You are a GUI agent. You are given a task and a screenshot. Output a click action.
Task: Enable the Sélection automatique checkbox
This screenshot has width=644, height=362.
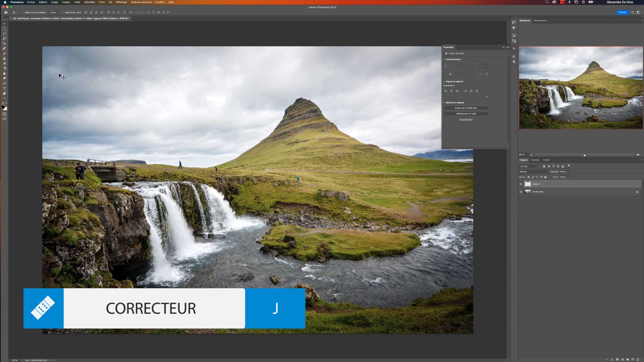[22, 12]
